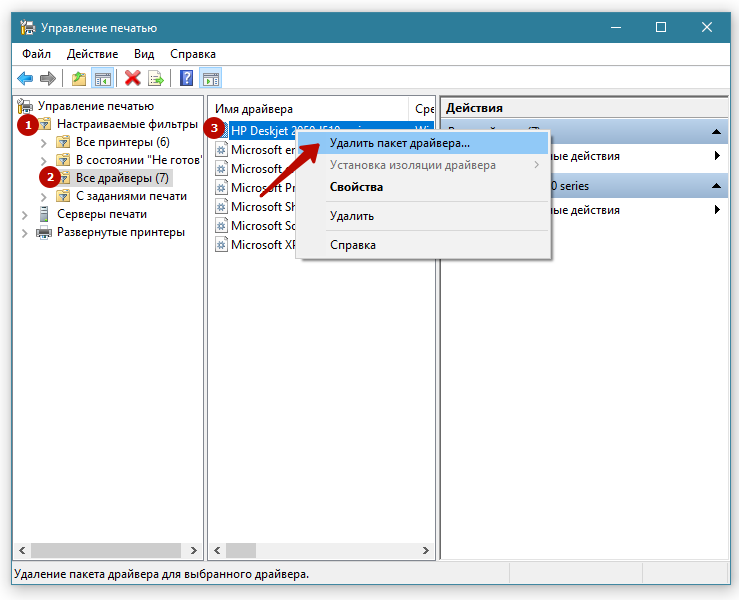The width and height of the screenshot is (739, 600).
Task: Collapse the first Actions section arrow
Action: coord(717,132)
